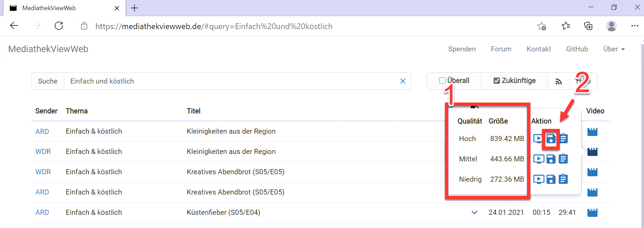Select the 443.66 MB size value
The height and width of the screenshot is (228, 644).
pyautogui.click(x=507, y=159)
